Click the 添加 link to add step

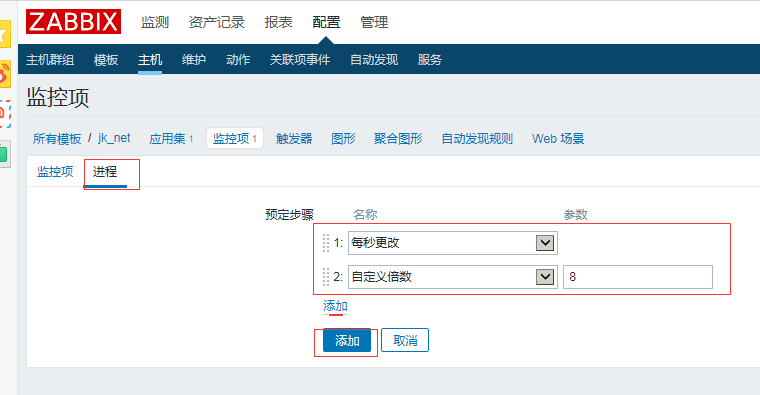click(x=335, y=306)
